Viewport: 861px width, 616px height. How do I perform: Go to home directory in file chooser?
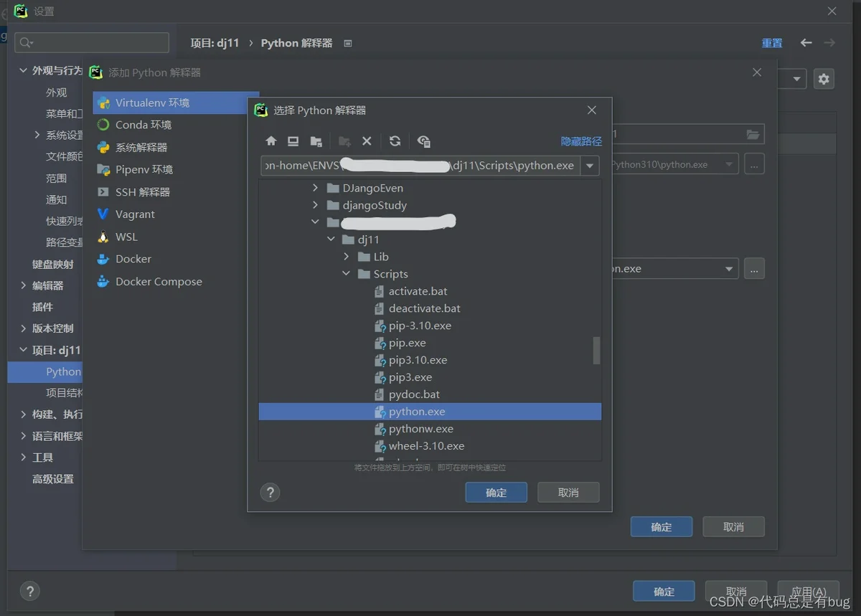[270, 141]
